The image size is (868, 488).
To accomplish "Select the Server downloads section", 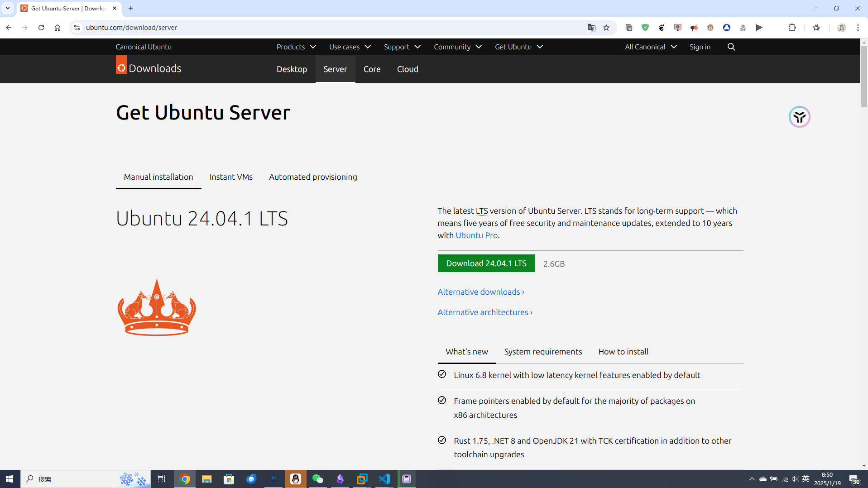I will [x=335, y=69].
